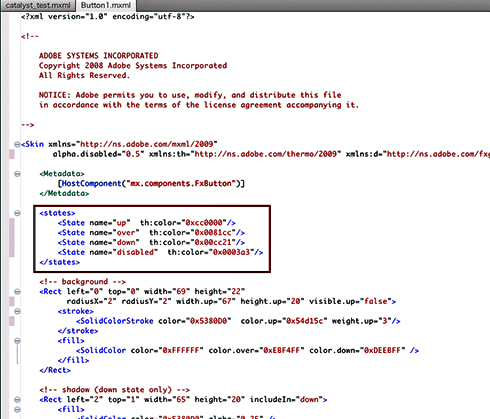Click the background comment line
Image resolution: width=490 pixels, height=419 pixels.
click(82, 282)
